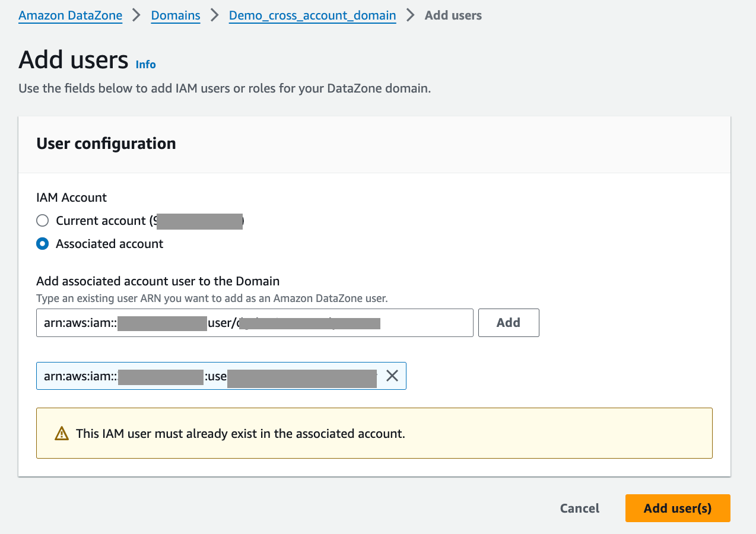
Task: Focus the user ARN input field
Action: tap(255, 323)
